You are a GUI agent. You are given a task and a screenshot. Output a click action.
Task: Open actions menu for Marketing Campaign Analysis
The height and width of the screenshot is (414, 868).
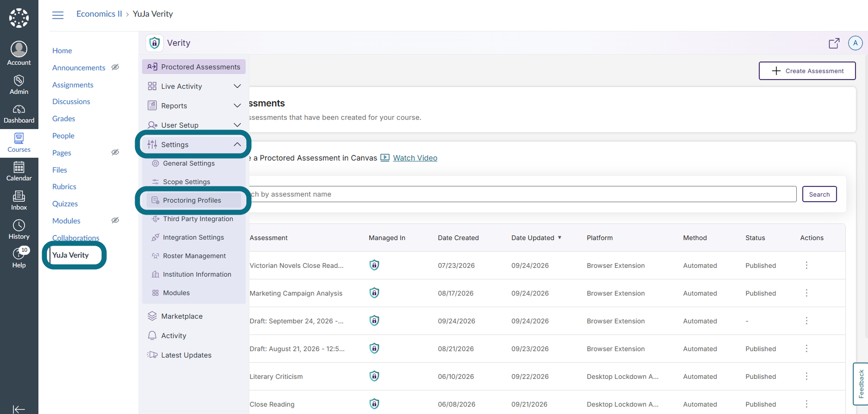pos(806,293)
